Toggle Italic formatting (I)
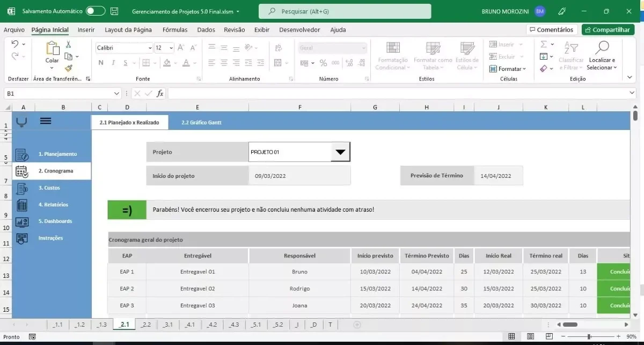 pyautogui.click(x=113, y=63)
